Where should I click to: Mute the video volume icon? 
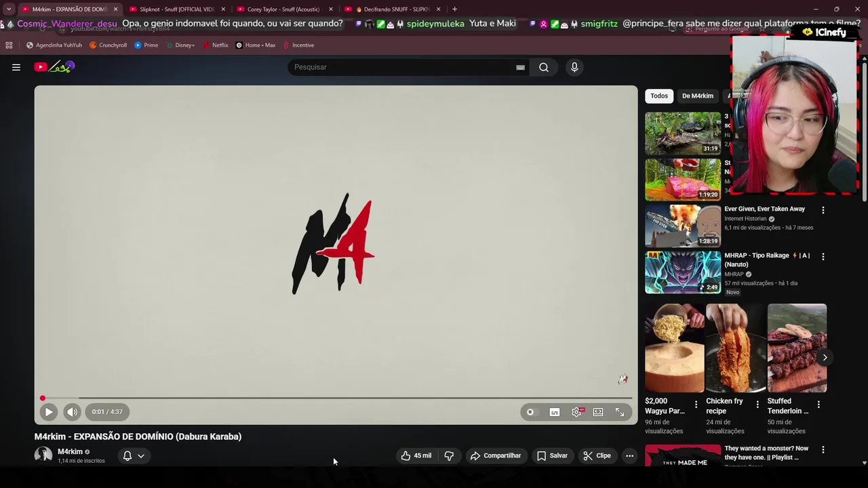coord(72,411)
